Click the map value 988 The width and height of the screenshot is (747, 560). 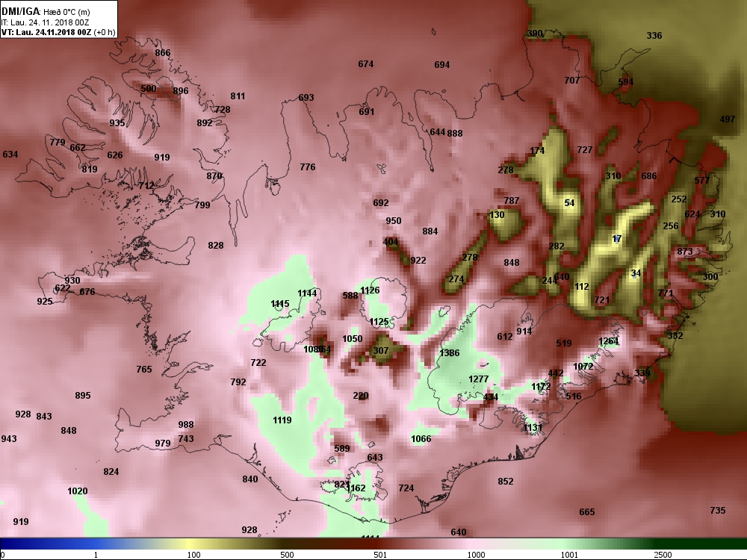186,425
